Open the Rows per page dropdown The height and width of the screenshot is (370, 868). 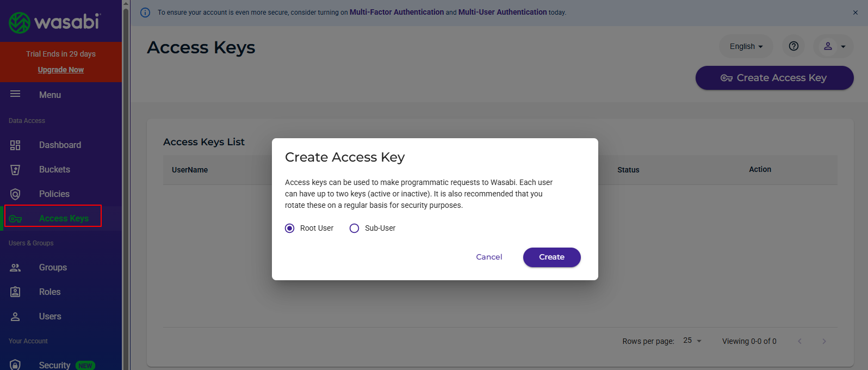coord(692,341)
